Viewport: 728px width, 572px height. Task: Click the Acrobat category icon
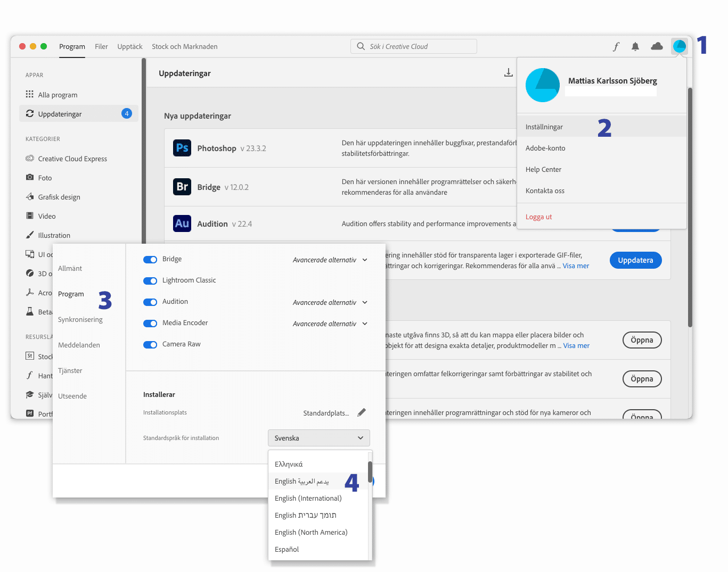pyautogui.click(x=30, y=292)
